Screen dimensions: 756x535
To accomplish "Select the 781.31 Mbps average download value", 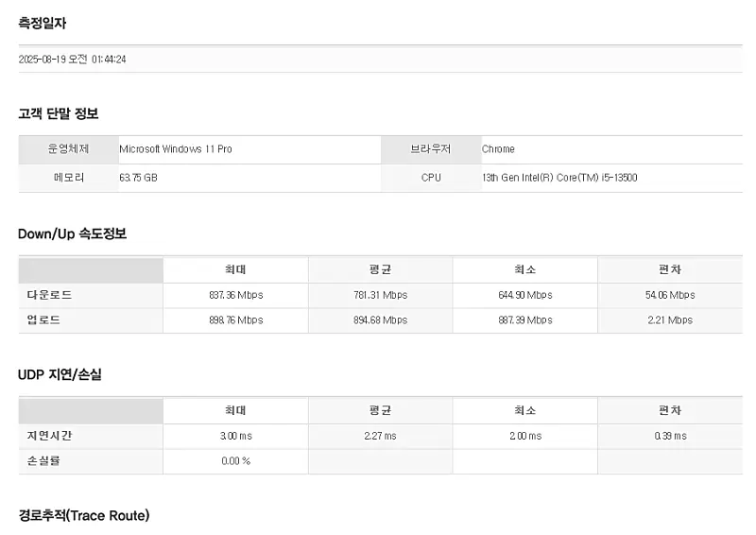I will click(380, 295).
